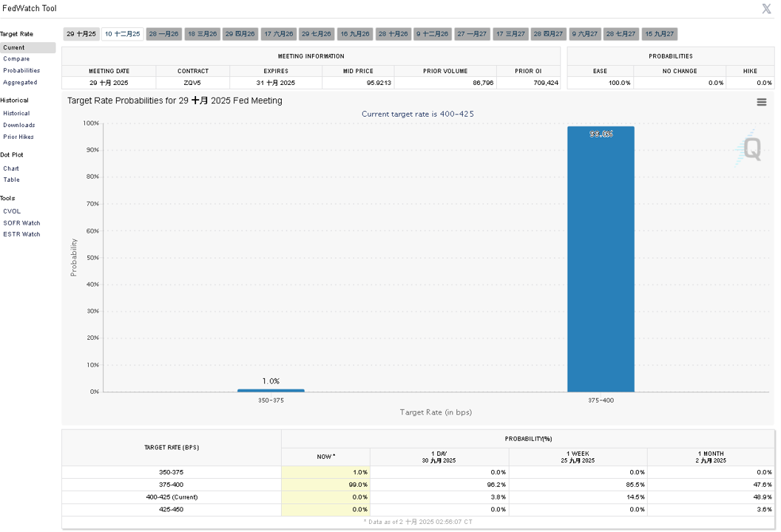Open the chart hamburger context menu

(x=761, y=102)
